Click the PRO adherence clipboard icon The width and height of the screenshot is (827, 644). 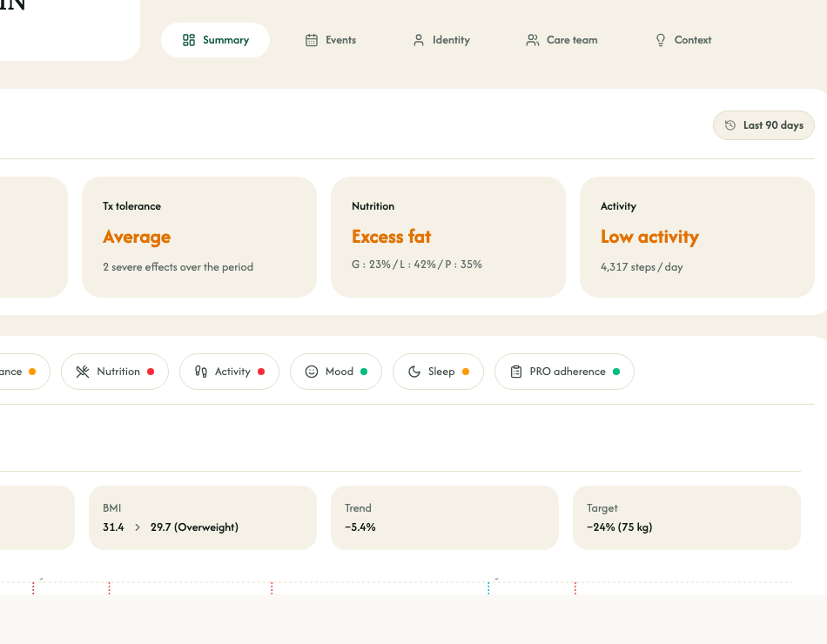[516, 372]
